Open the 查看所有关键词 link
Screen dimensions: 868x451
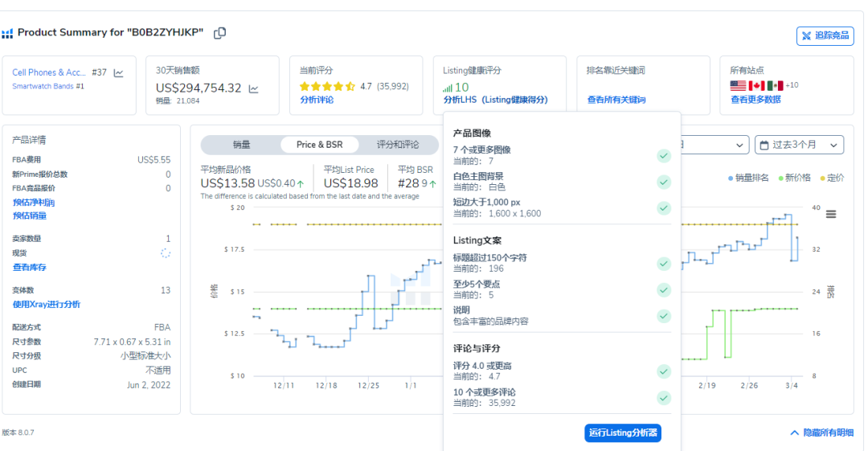pyautogui.click(x=616, y=100)
